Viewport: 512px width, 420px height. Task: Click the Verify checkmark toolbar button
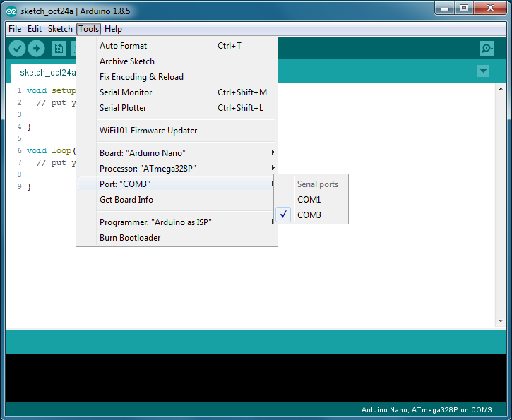(18, 49)
